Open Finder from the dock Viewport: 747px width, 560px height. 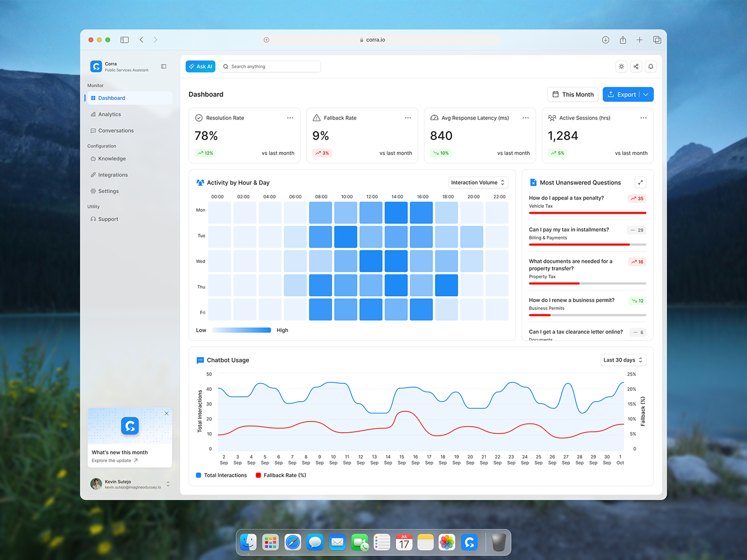pos(248,542)
